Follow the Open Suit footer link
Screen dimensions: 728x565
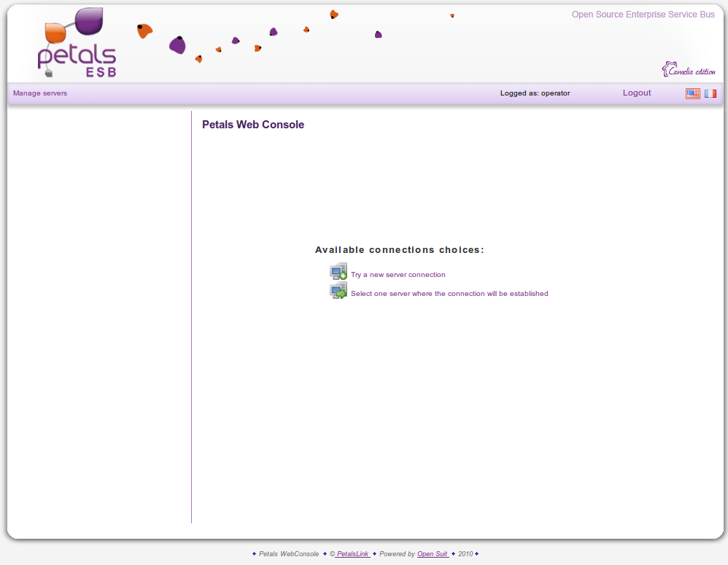coord(433,554)
